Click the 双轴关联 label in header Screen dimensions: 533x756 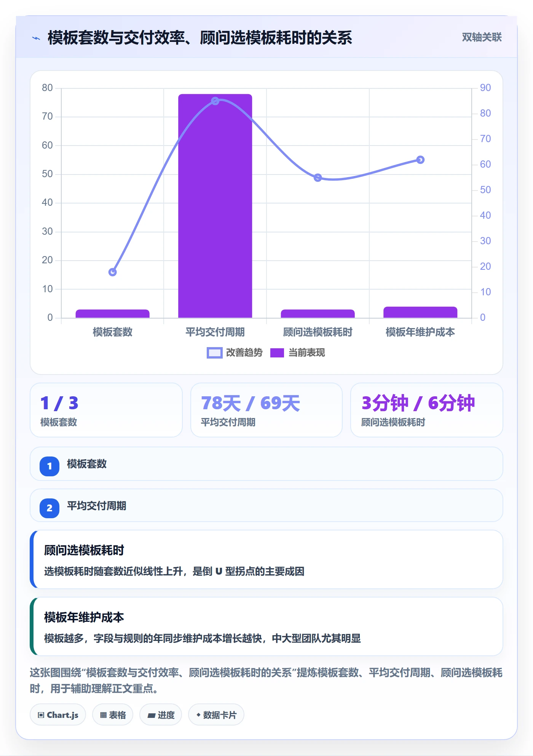[482, 37]
